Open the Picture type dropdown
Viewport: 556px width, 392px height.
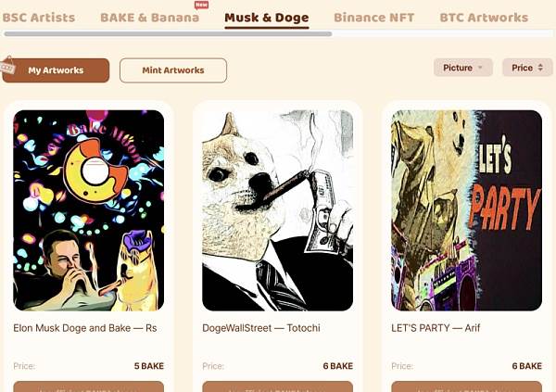462,68
